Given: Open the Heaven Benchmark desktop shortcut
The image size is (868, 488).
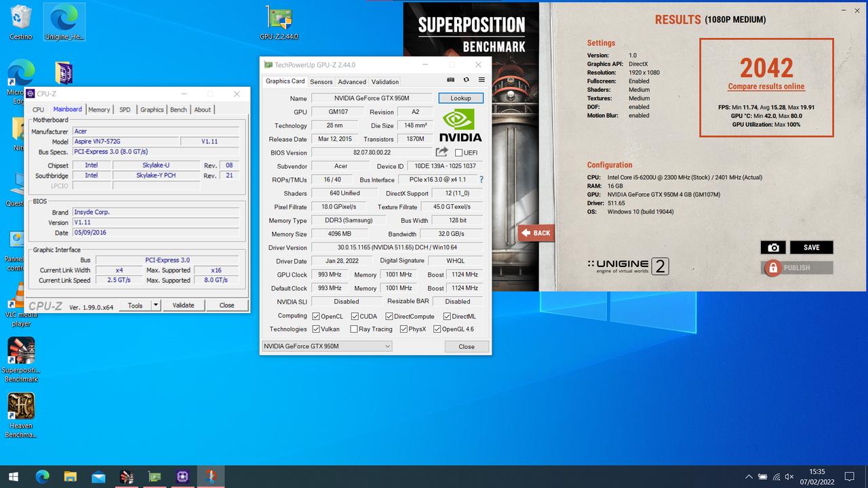Looking at the screenshot, I should [x=21, y=415].
